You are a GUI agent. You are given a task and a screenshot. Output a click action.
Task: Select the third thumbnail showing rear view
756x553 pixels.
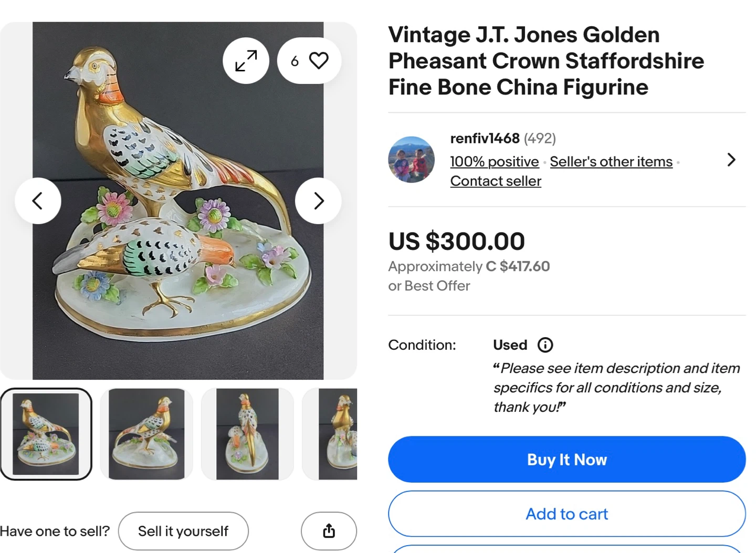247,434
